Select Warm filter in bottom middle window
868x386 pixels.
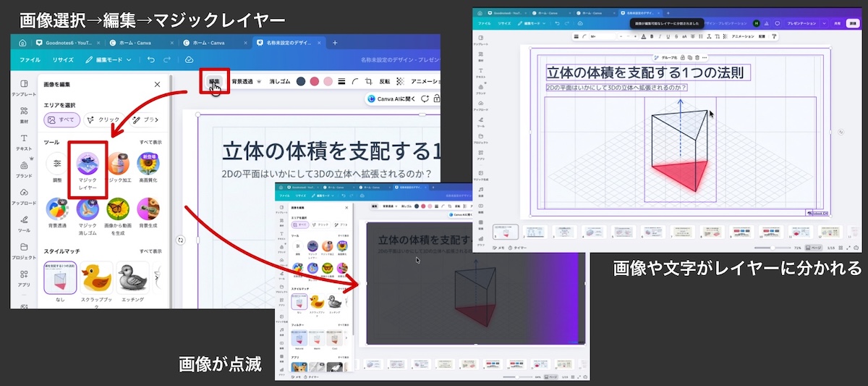click(x=317, y=340)
